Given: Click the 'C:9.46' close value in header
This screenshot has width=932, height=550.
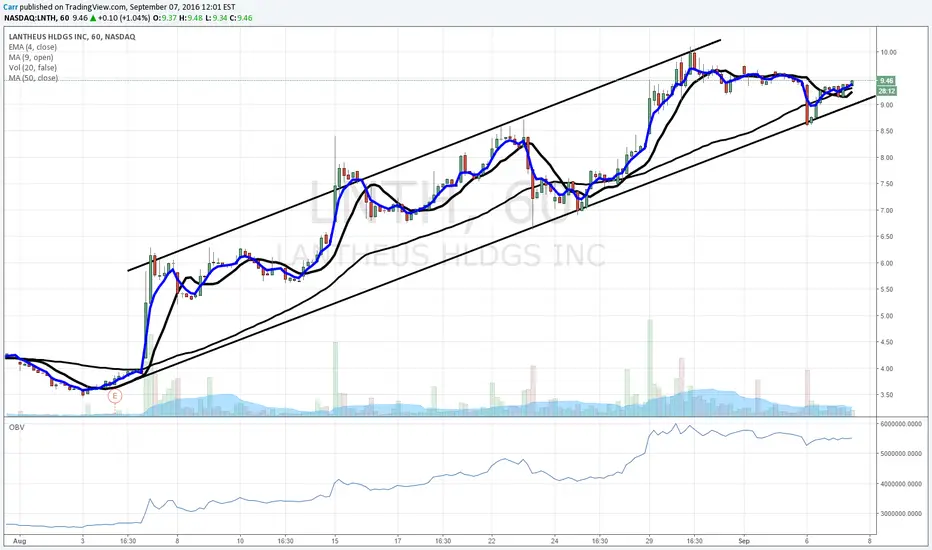Looking at the screenshot, I should tap(241, 18).
